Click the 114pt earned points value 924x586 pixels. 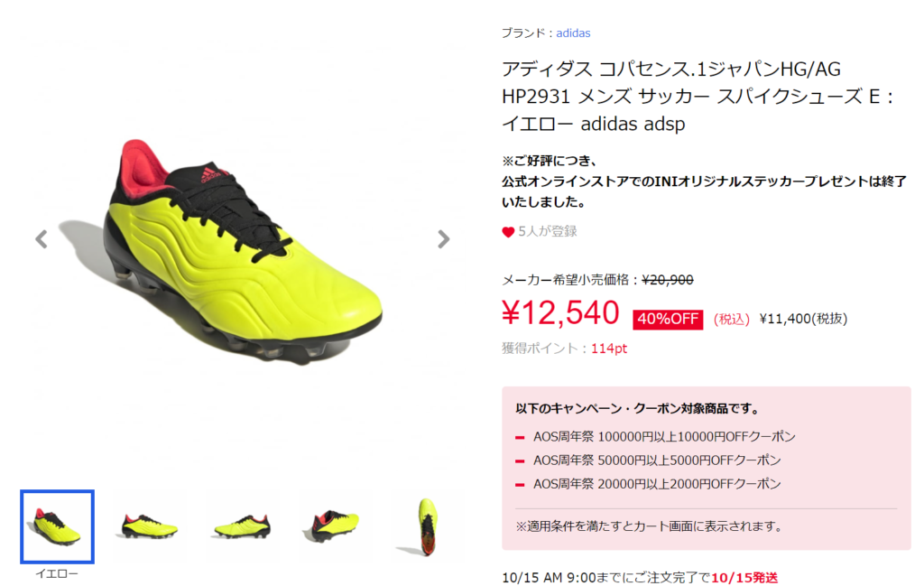click(x=609, y=349)
